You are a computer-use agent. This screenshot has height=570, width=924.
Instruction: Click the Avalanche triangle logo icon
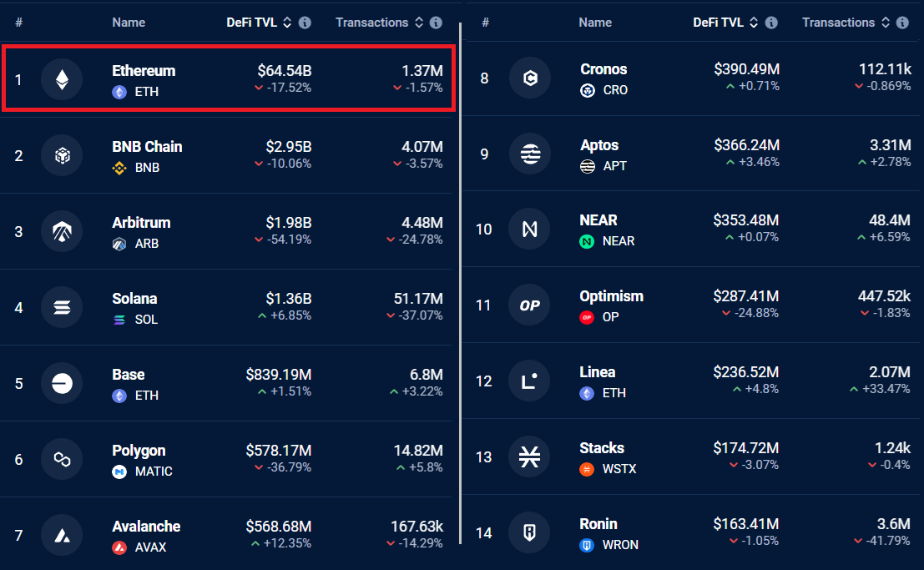62,535
